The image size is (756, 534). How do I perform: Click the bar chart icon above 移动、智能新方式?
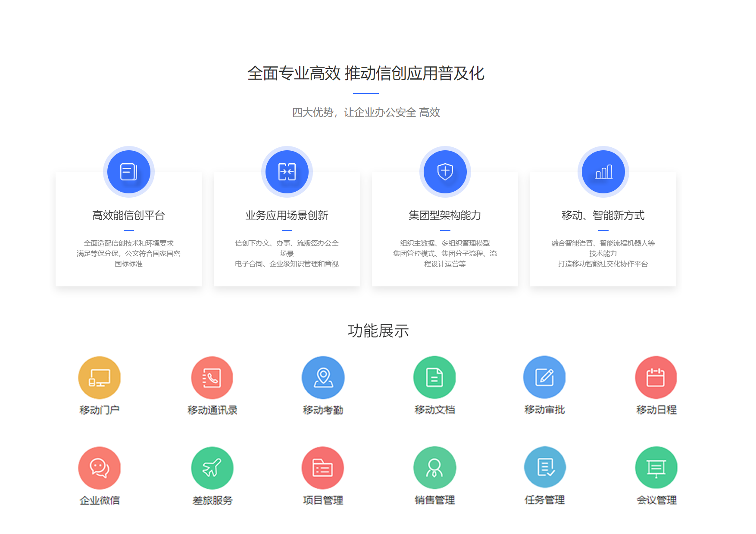tap(603, 172)
